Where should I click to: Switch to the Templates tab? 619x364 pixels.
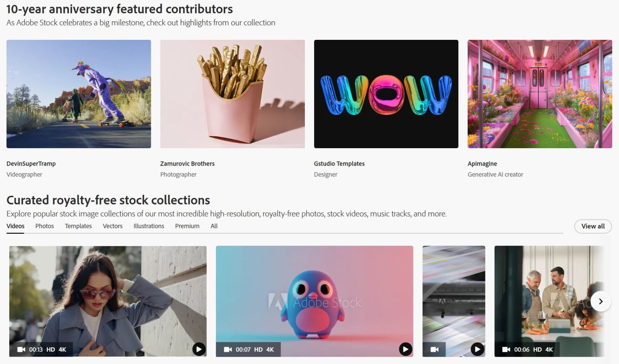(x=78, y=226)
